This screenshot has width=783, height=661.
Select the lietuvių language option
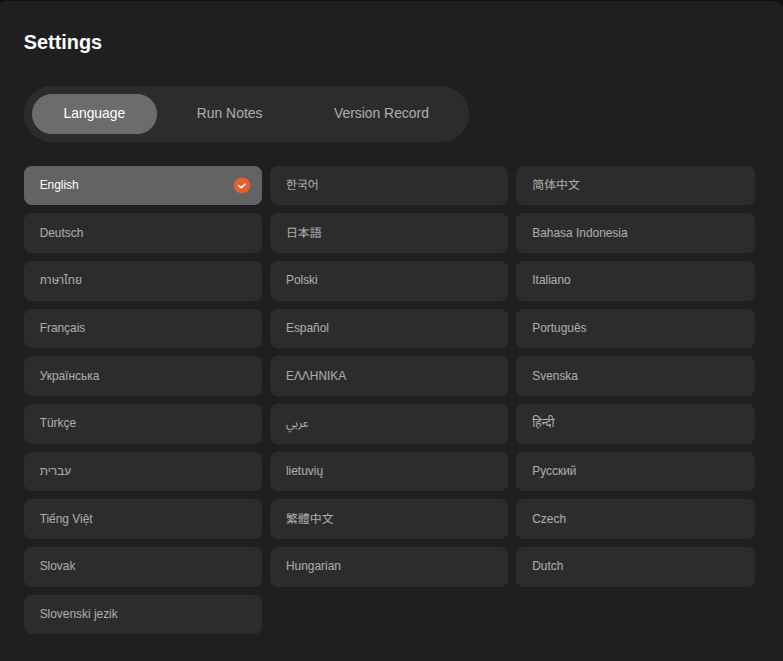click(x=388, y=471)
